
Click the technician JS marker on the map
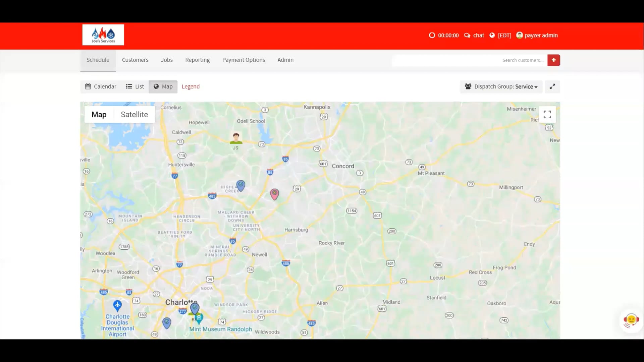click(x=236, y=138)
